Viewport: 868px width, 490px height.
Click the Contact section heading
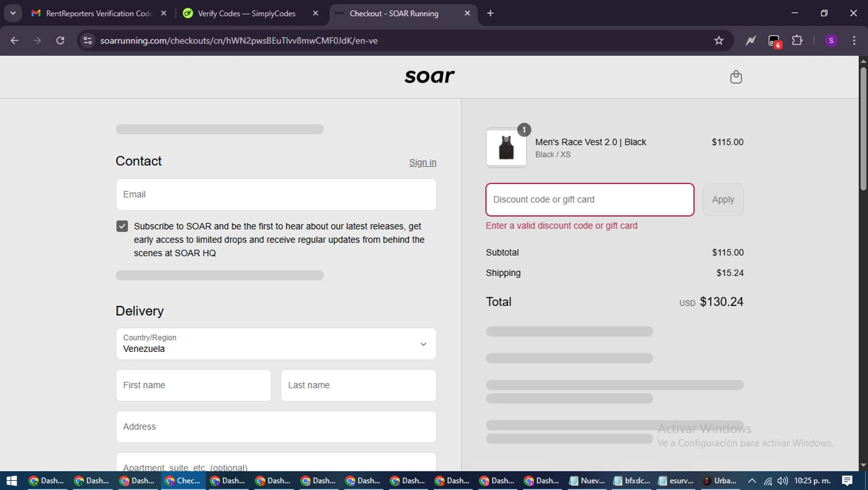[138, 161]
